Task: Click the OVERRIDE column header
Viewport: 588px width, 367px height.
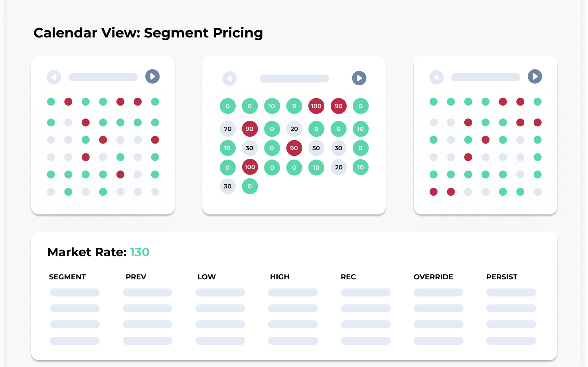Action: [x=433, y=277]
